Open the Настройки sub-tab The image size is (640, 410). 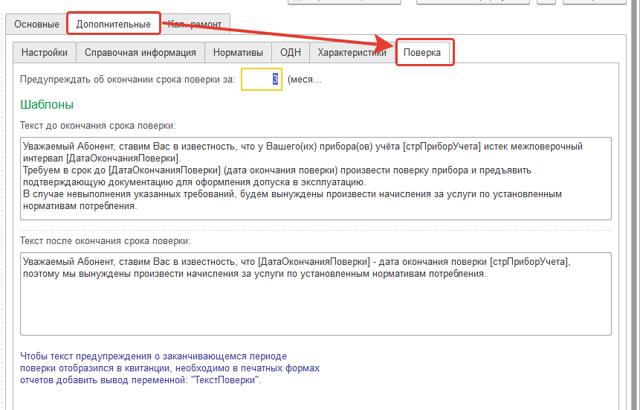pos(45,52)
